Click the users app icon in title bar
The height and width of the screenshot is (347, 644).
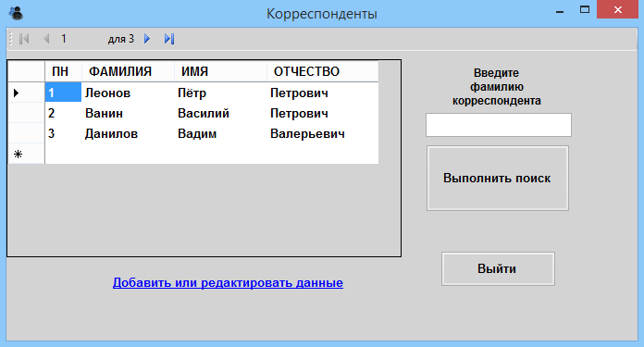pyautogui.click(x=17, y=13)
